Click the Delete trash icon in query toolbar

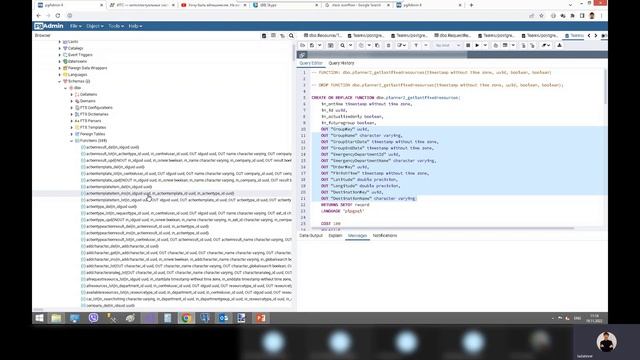click(x=388, y=45)
